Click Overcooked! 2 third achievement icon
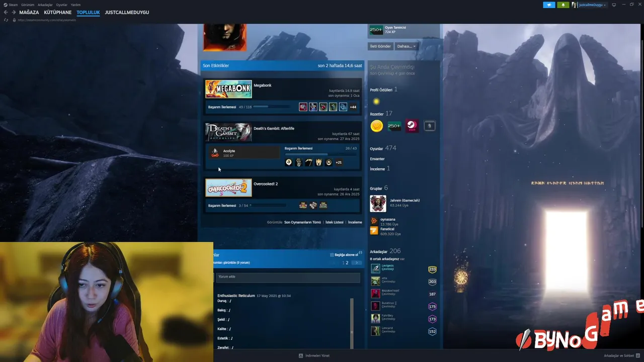The height and width of the screenshot is (362, 644). pos(323,205)
